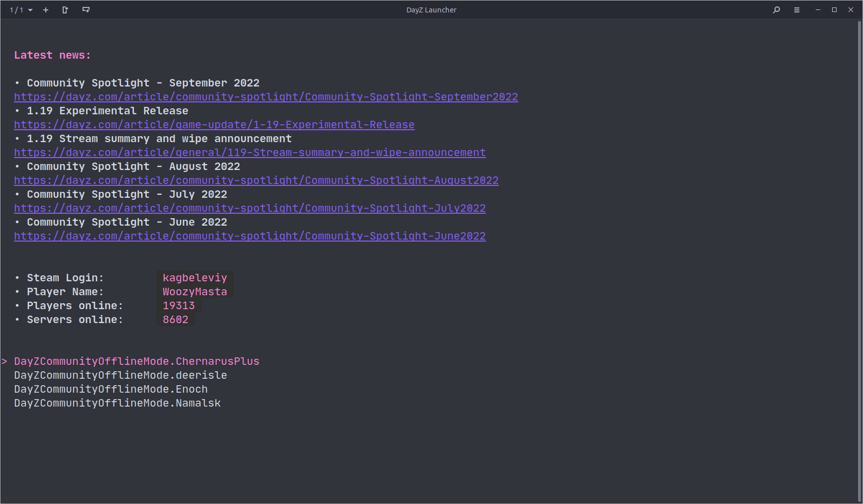Click the player name WoozyMasta
Image resolution: width=863 pixels, height=504 pixels.
195,292
